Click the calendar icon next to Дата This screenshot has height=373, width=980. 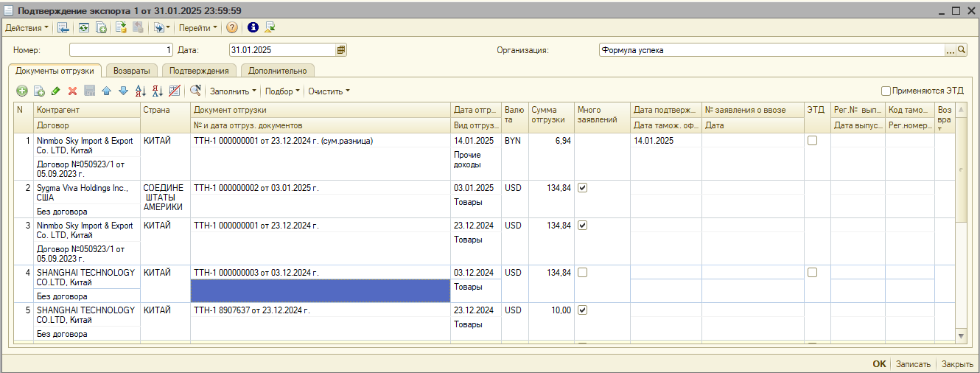[x=340, y=50]
